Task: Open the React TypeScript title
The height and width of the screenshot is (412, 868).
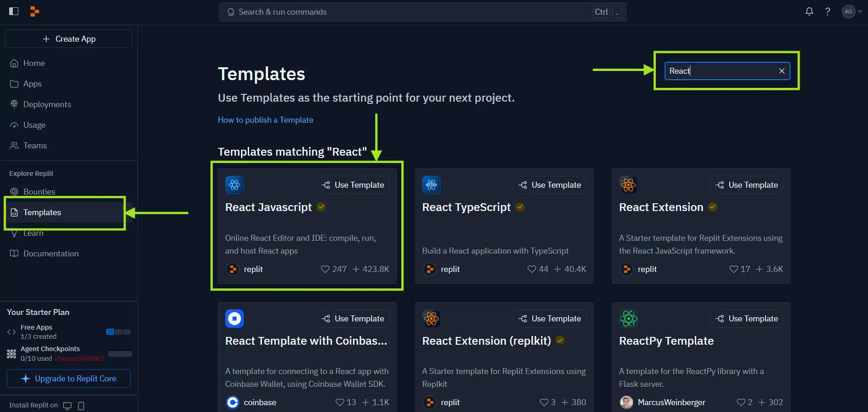Action: click(x=466, y=207)
